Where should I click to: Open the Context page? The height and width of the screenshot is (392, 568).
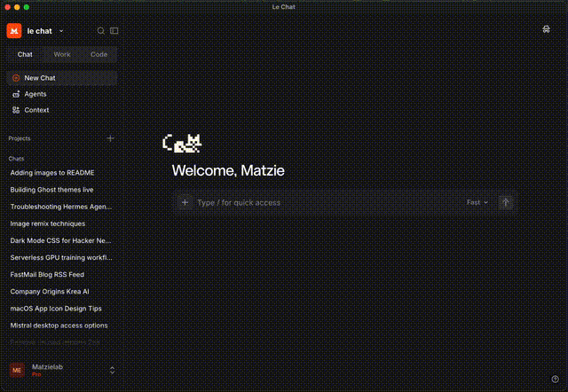[x=61, y=110]
